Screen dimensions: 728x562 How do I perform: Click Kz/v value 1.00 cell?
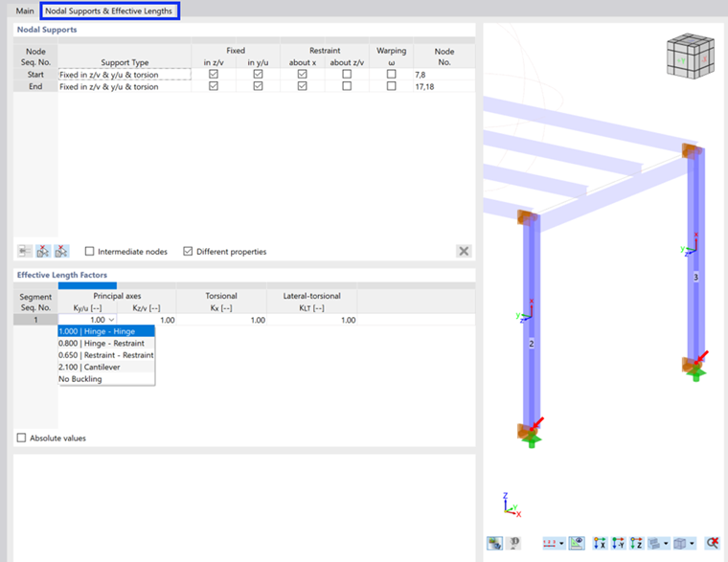pos(147,320)
